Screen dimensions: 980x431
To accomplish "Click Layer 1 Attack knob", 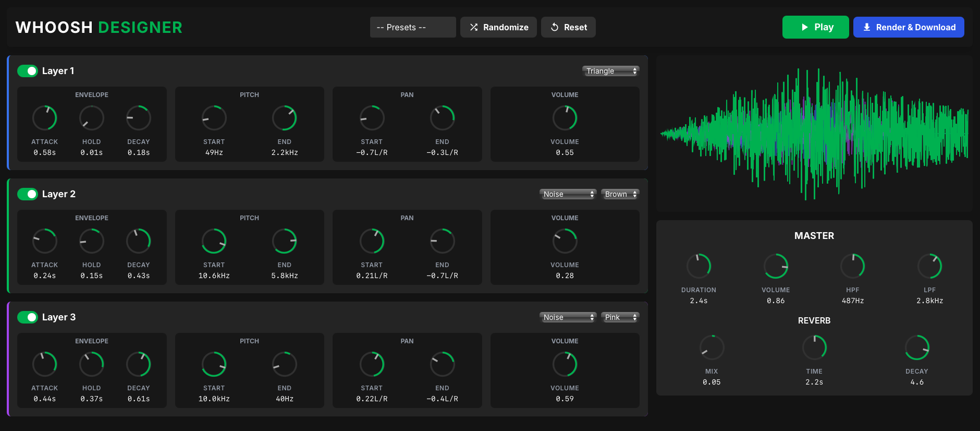I will tap(45, 118).
